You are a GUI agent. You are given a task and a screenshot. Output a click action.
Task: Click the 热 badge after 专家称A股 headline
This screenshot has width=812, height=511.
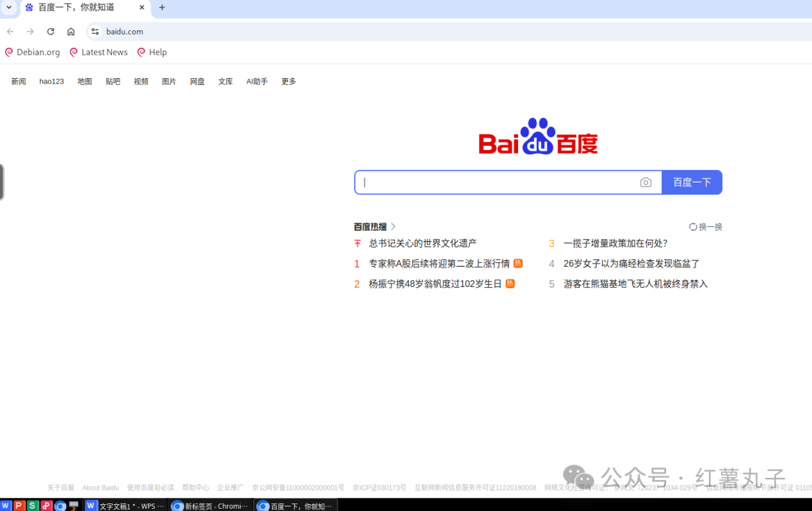tap(518, 264)
